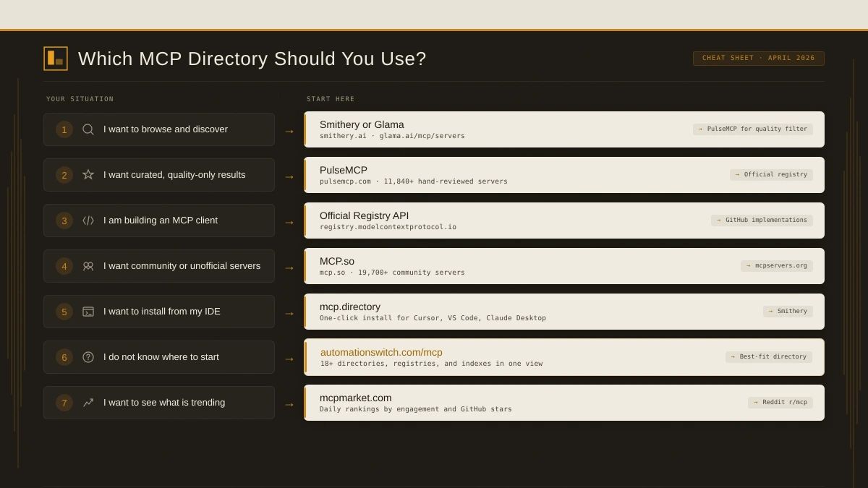Select the Best-fit directory tag

[768, 356]
